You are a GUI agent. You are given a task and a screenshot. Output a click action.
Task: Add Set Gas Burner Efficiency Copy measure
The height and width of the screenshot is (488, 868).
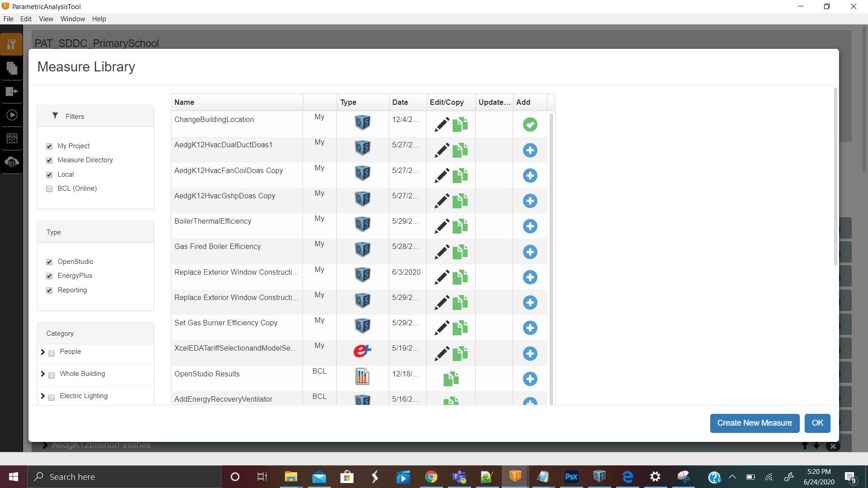530,328
